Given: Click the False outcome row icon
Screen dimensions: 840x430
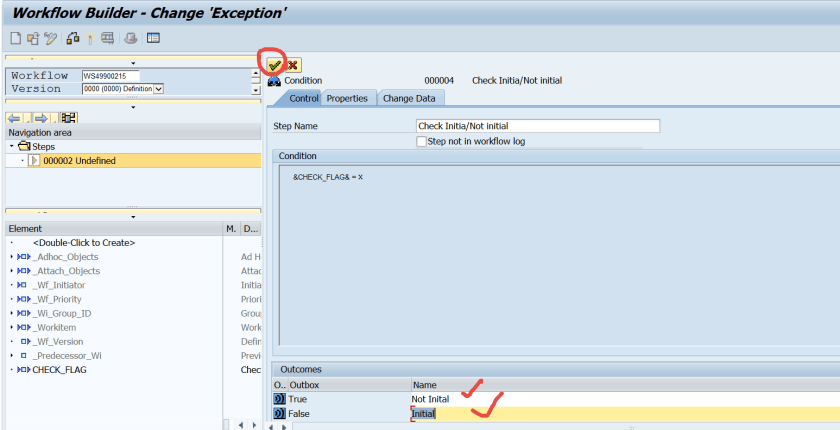Looking at the screenshot, I should tap(280, 413).
